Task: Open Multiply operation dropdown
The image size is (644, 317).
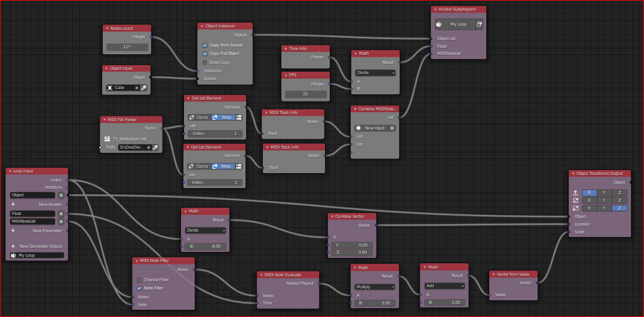Action: pyautogui.click(x=375, y=287)
